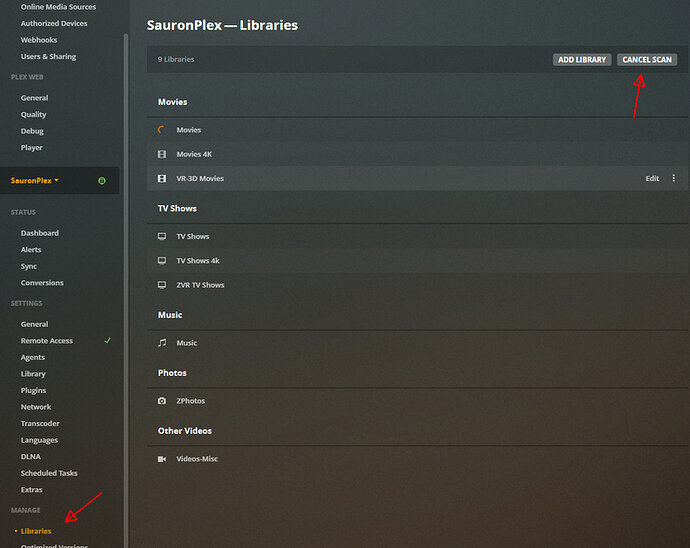The height and width of the screenshot is (548, 690).
Task: Open Users & Sharing settings
Action: tap(48, 56)
